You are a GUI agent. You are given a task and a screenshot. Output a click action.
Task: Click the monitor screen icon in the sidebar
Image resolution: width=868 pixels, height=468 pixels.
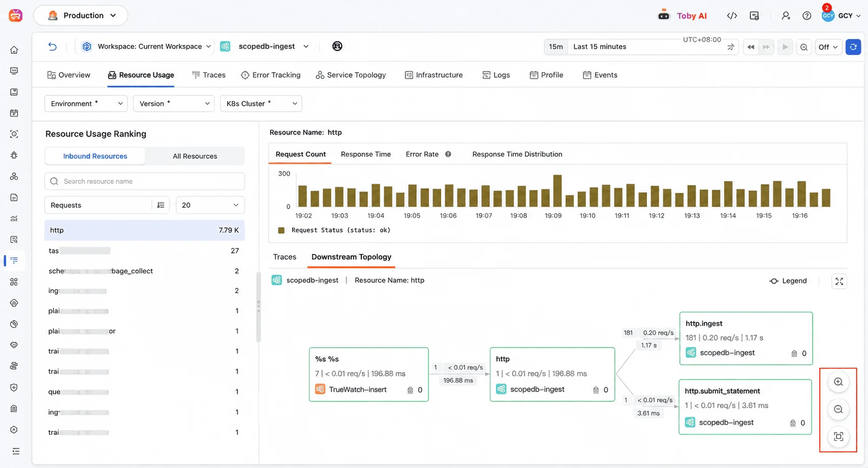[14, 71]
